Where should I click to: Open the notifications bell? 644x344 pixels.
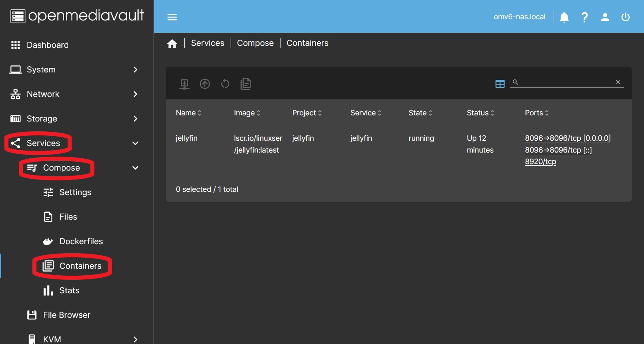click(564, 17)
